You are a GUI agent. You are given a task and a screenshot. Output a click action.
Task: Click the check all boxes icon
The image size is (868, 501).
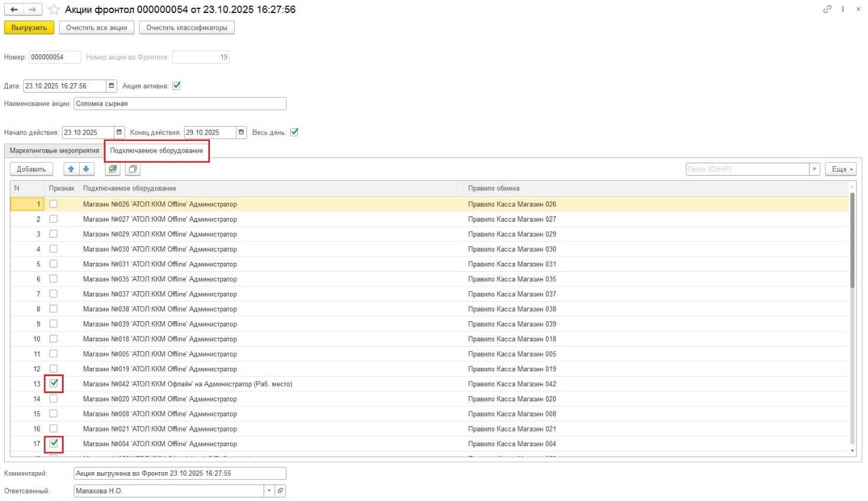point(112,169)
